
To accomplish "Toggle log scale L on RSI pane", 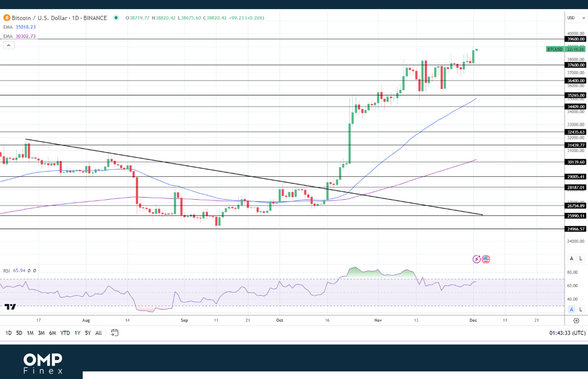I will click(580, 309).
